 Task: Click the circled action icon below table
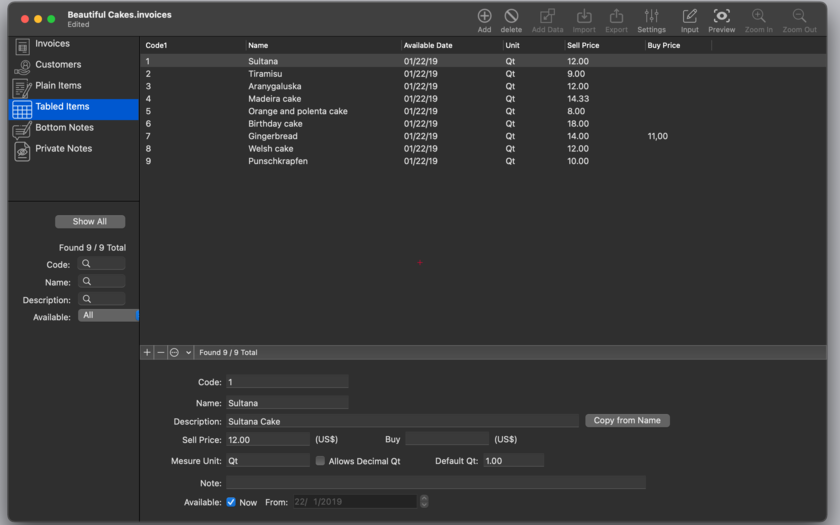coord(174,352)
